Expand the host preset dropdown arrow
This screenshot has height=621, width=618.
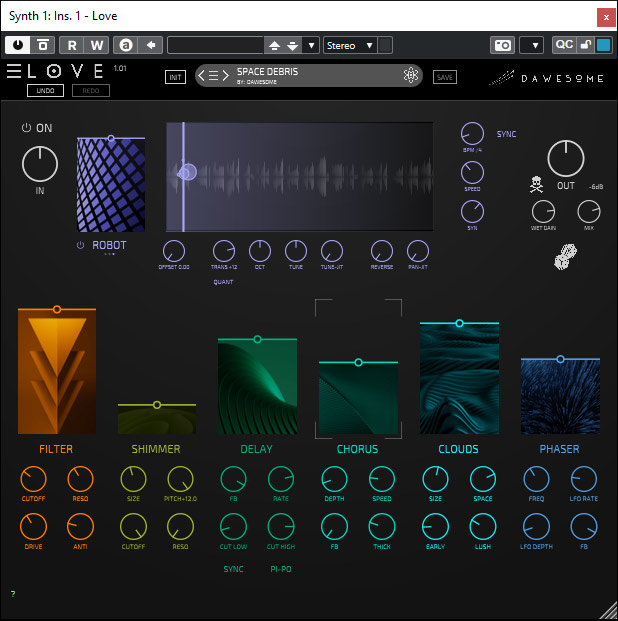(x=311, y=45)
